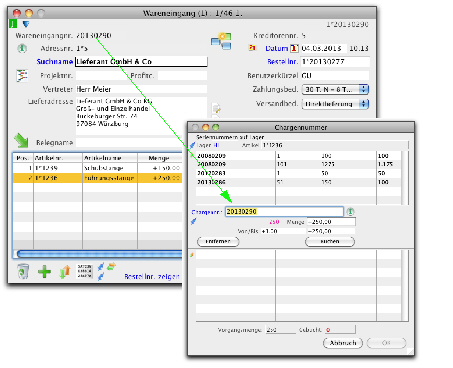Image resolution: width=453 pixels, height=368 pixels.
Task: Expand the blue triangle at top left
Action: (x=26, y=24)
